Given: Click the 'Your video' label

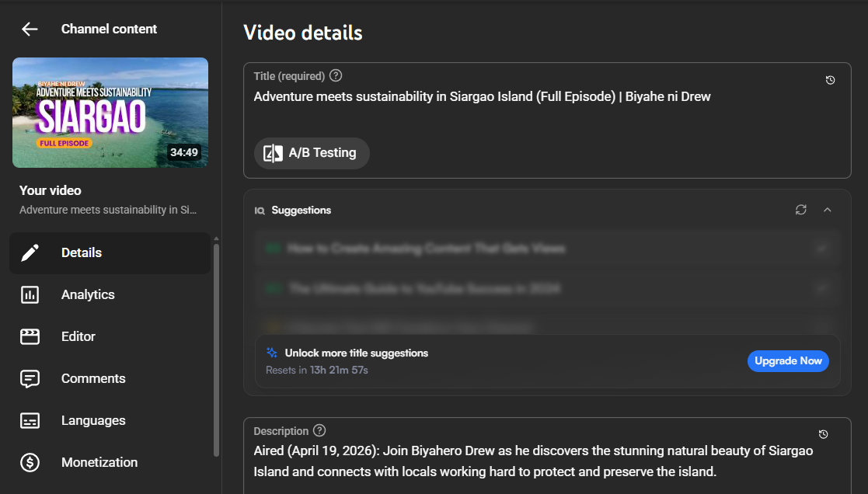Looking at the screenshot, I should pyautogui.click(x=51, y=190).
